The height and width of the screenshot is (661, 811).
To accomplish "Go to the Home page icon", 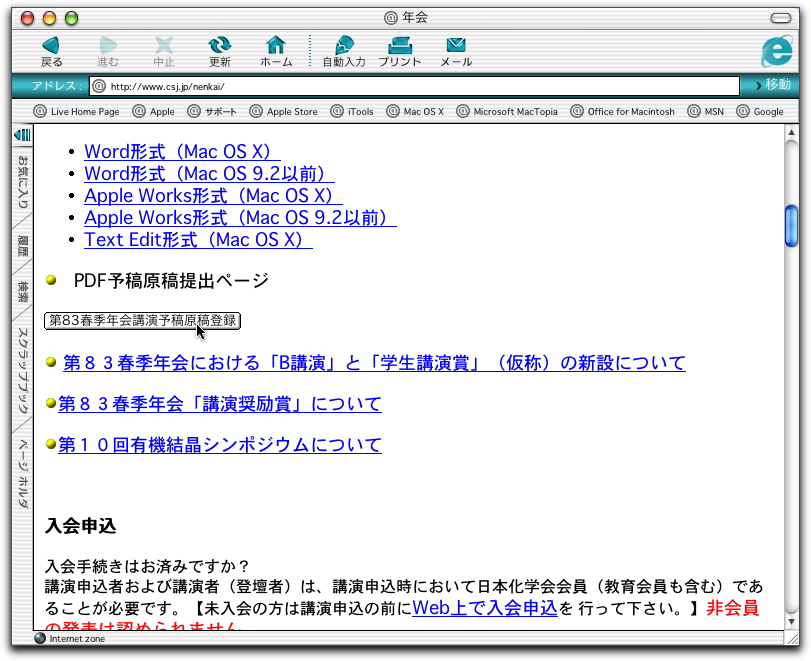I will pyautogui.click(x=276, y=46).
